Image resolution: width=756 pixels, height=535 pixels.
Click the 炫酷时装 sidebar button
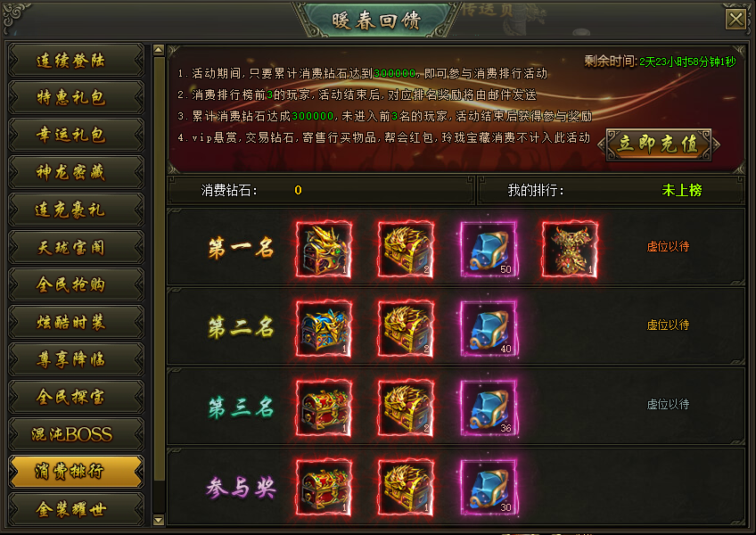click(76, 322)
